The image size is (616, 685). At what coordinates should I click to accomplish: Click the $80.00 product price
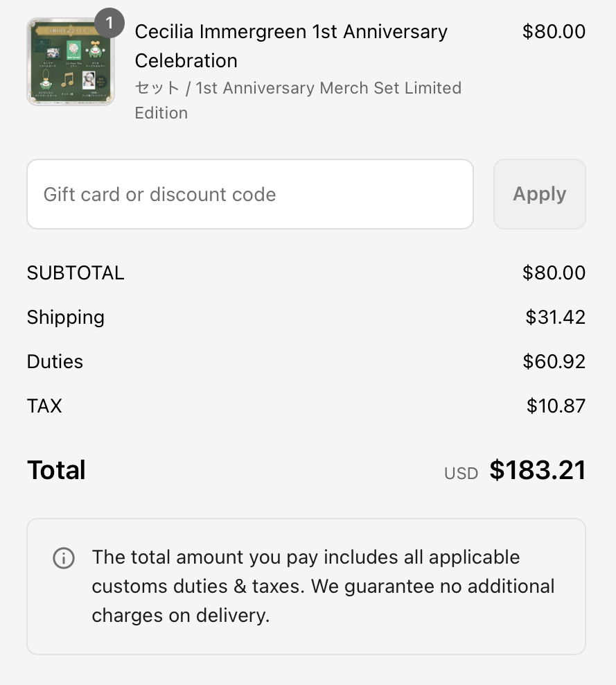[x=554, y=32]
